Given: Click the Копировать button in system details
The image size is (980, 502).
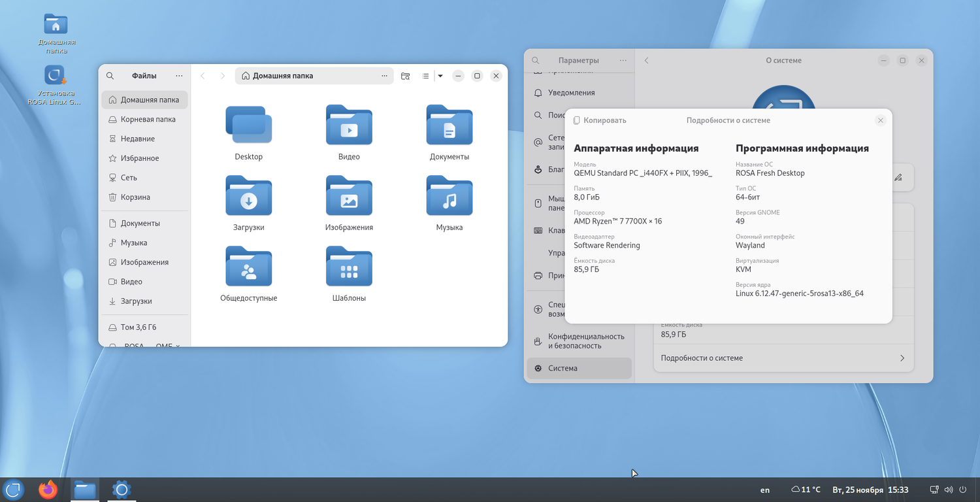Looking at the screenshot, I should coord(599,120).
